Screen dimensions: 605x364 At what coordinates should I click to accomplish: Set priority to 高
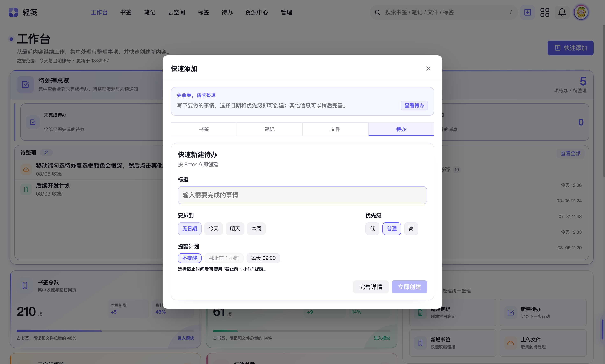coord(411,229)
